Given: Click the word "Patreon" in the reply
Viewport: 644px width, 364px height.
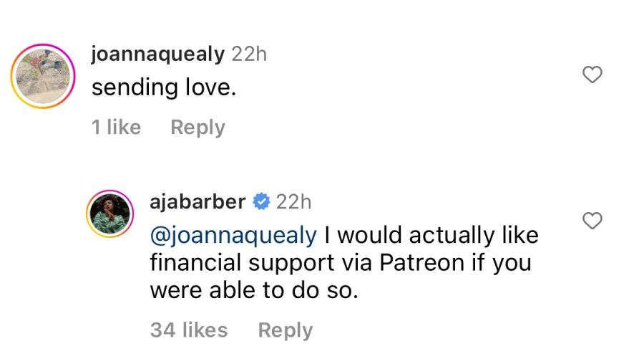Looking at the screenshot, I should [421, 262].
